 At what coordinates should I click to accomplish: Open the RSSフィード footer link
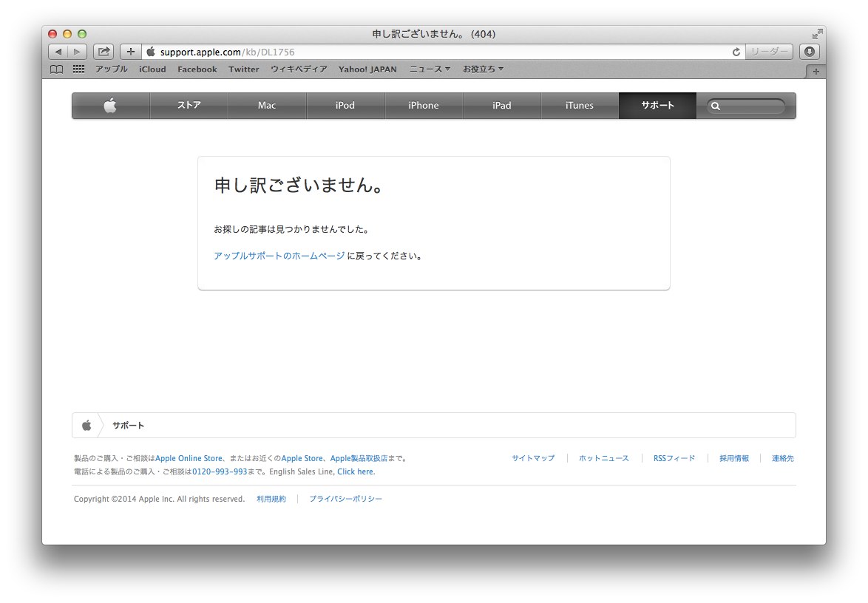674,458
